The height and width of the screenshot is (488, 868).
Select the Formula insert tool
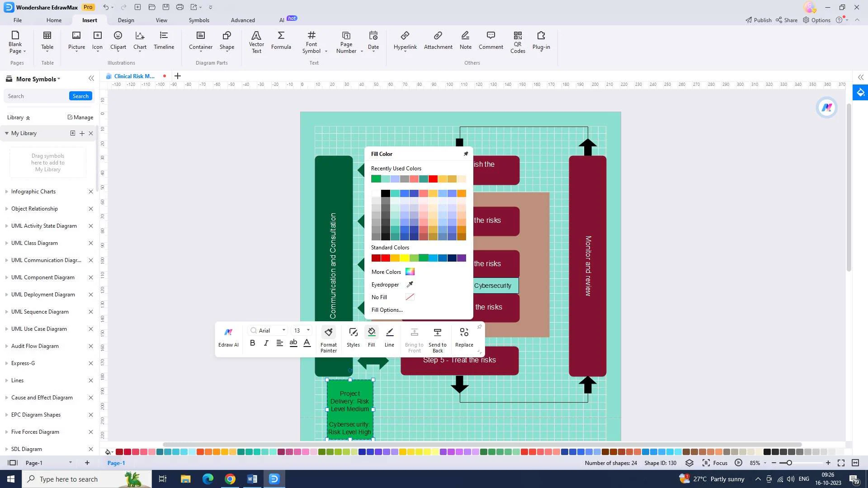[281, 39]
